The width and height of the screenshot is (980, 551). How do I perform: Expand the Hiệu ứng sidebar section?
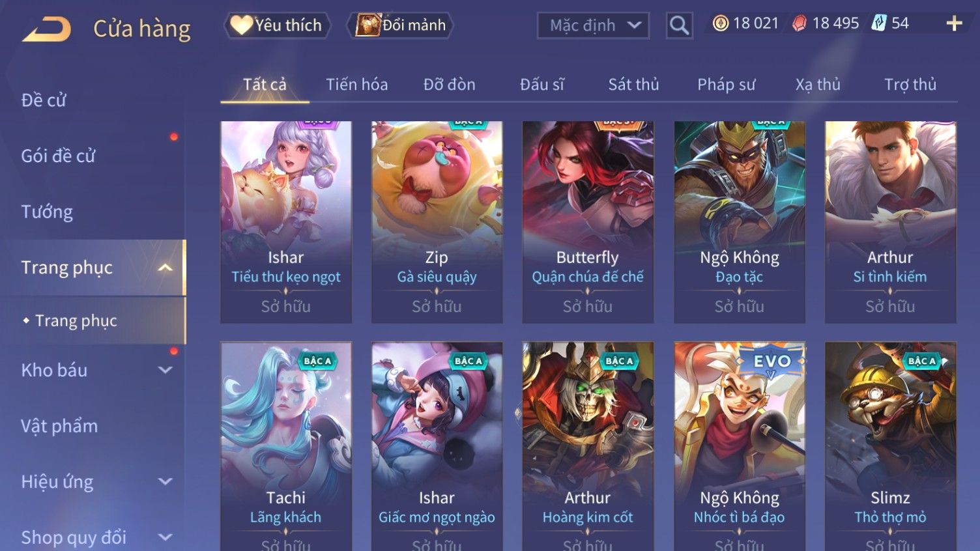(x=166, y=482)
